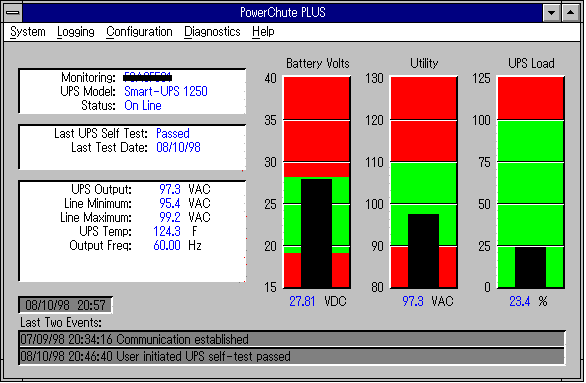
Task: Select the UPS self-test passed event entry
Action: click(x=292, y=356)
